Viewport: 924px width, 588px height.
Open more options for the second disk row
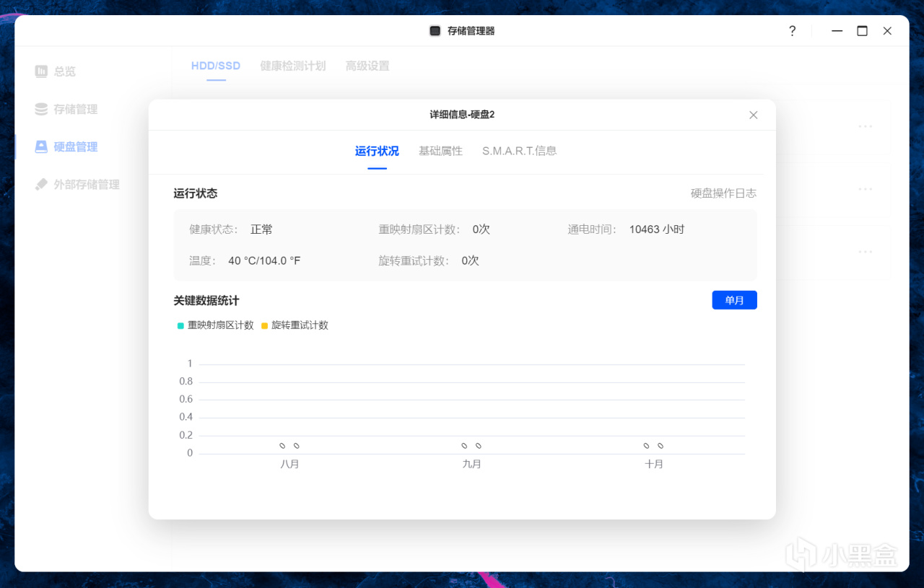tap(866, 189)
